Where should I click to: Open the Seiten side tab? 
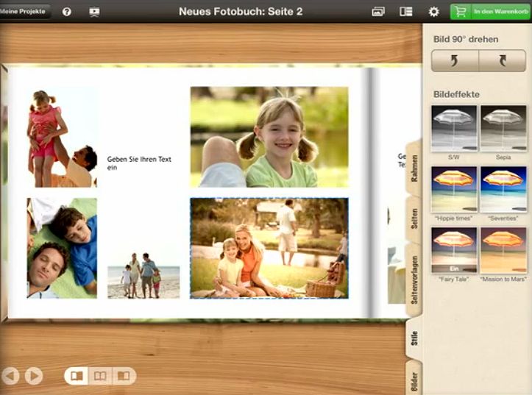click(x=414, y=218)
